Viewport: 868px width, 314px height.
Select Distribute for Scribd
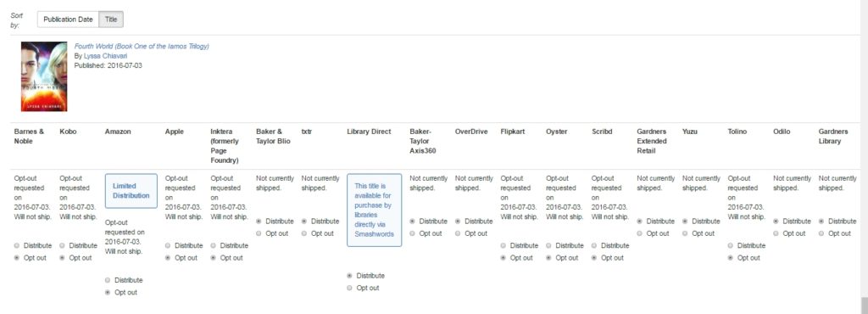(x=594, y=245)
